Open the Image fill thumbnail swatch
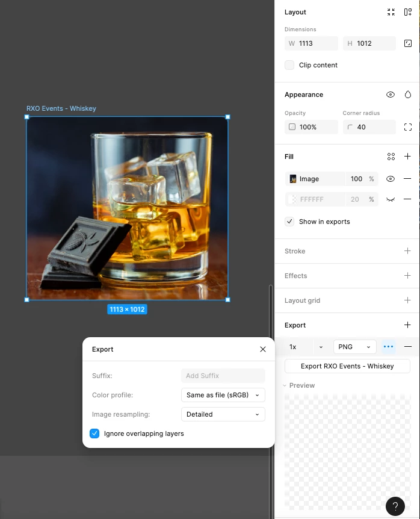Viewport: 420px width, 519px height. coord(292,179)
